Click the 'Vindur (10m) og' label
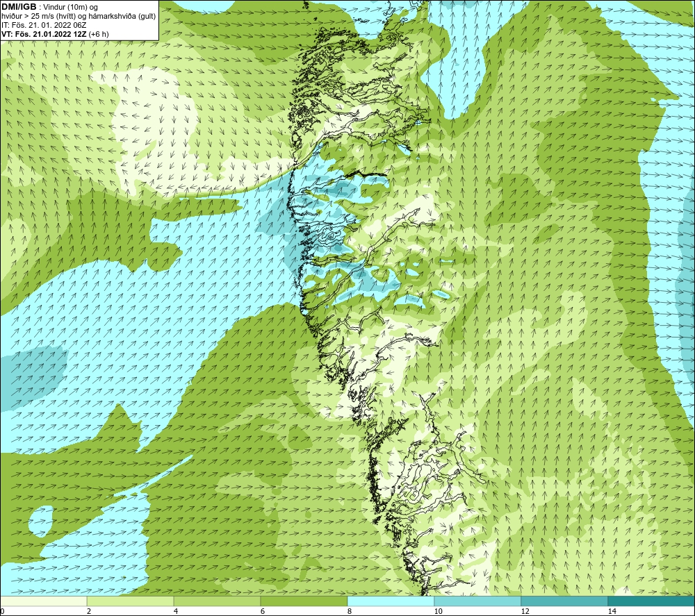The height and width of the screenshot is (616, 695). (x=71, y=8)
